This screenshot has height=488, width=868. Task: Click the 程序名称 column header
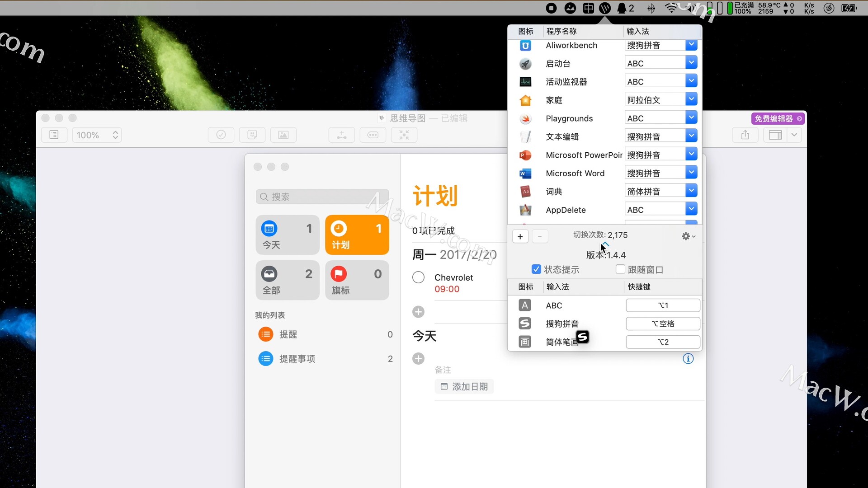pos(561,31)
